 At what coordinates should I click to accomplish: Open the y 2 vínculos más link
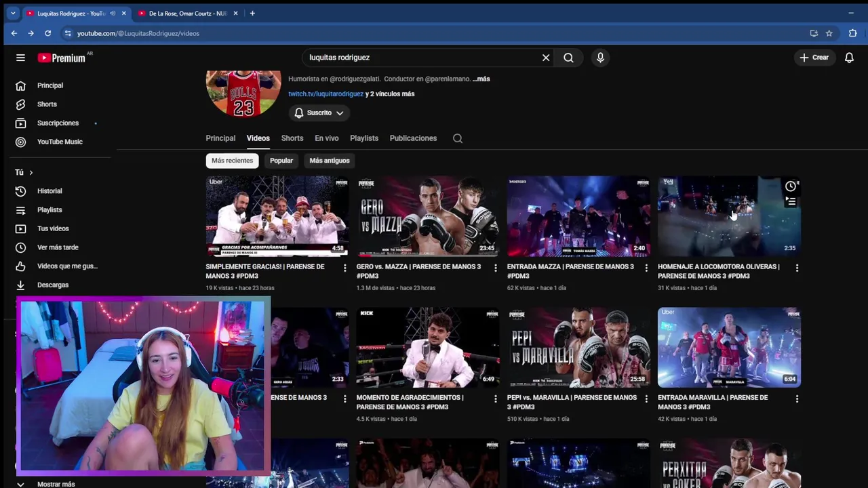(390, 94)
